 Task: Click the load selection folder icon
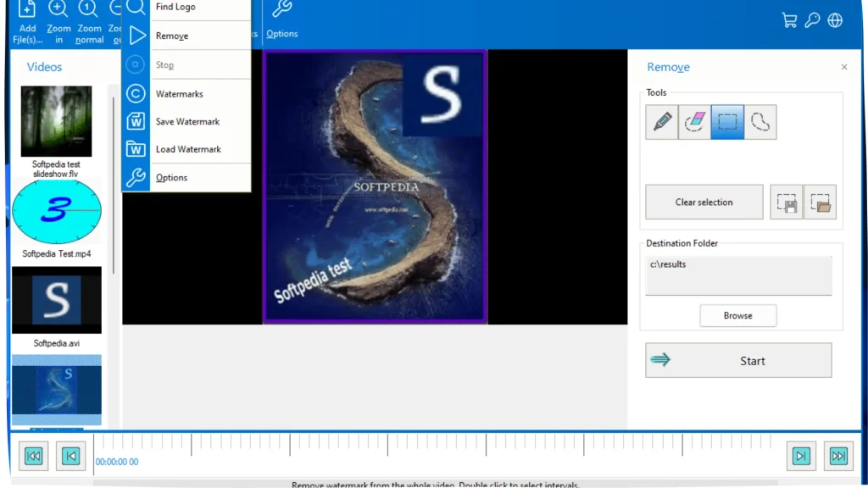point(820,202)
